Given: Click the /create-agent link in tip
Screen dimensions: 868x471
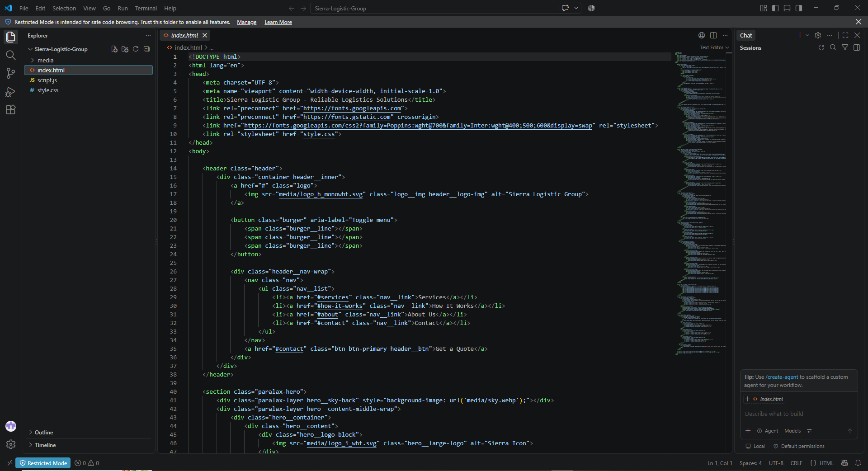Looking at the screenshot, I should 782,377.
